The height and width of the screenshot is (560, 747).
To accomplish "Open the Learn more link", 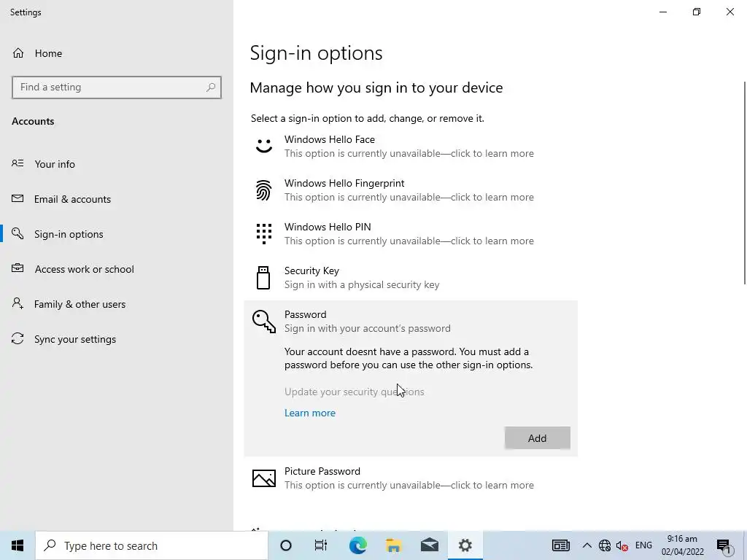I will [309, 413].
